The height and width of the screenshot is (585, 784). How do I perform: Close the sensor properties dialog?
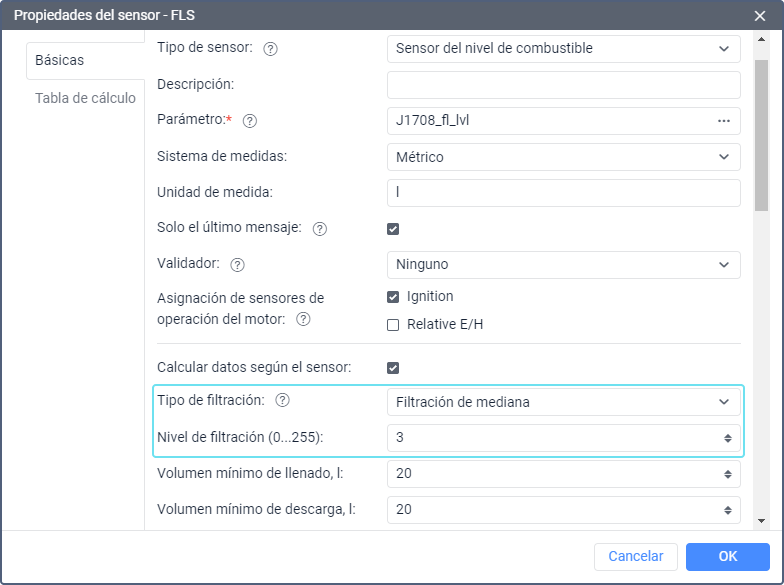coord(760,15)
